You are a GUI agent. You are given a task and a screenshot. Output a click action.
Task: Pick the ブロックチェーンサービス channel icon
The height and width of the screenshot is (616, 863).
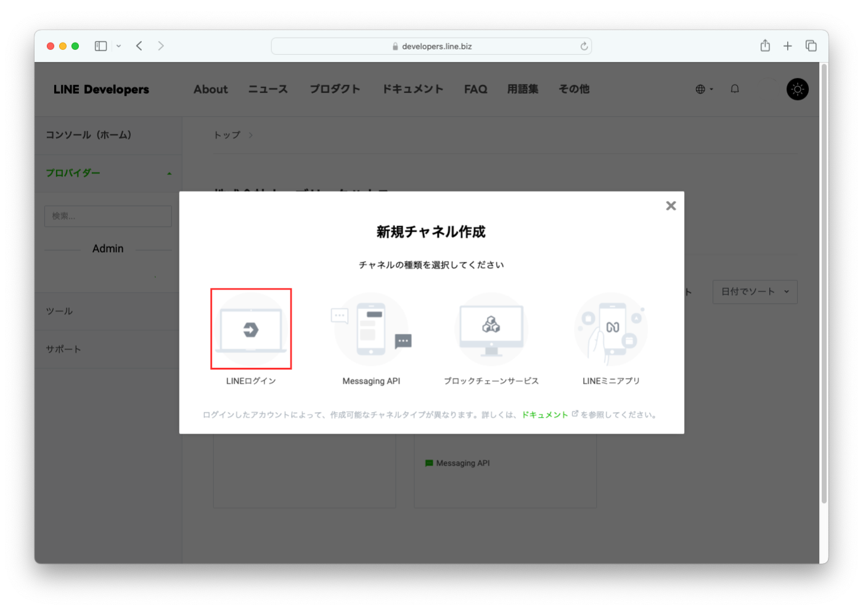[491, 330]
